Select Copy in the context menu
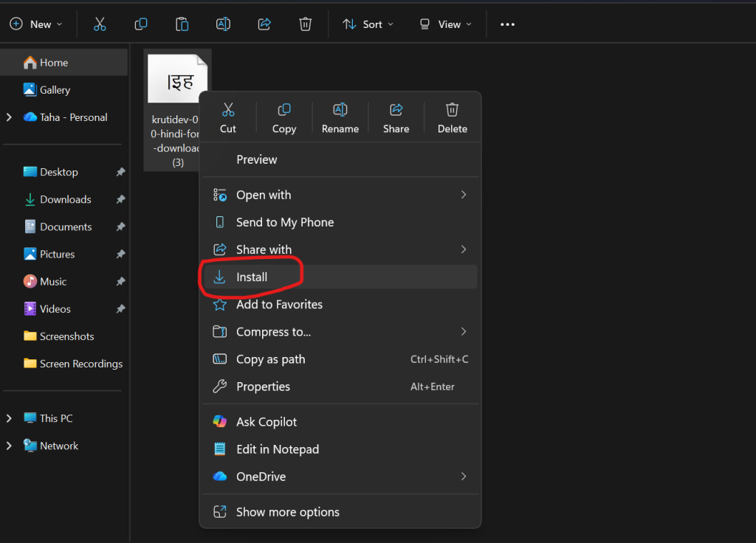This screenshot has height=543, width=756. click(x=284, y=117)
